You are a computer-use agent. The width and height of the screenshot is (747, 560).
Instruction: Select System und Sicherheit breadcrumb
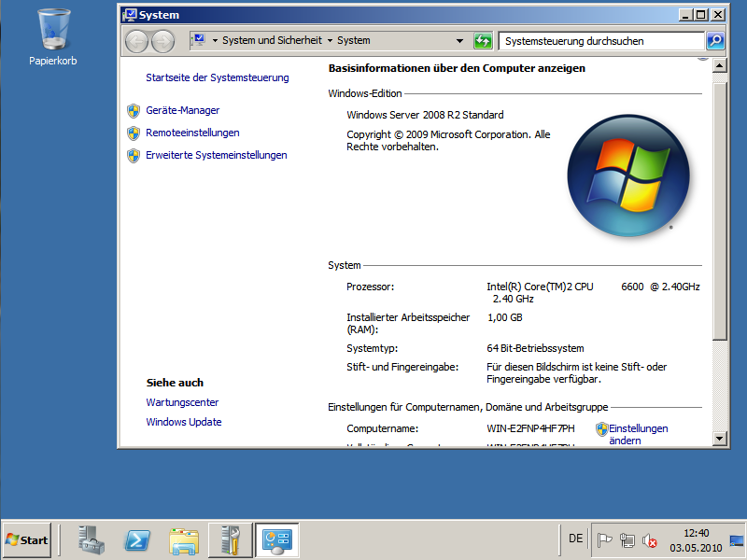[272, 40]
